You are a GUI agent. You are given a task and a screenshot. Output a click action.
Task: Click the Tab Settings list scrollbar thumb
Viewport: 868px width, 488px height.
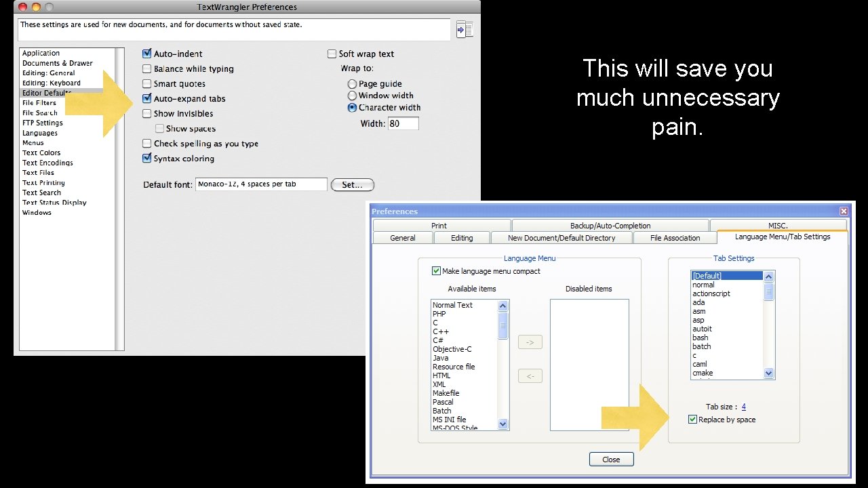click(x=768, y=291)
